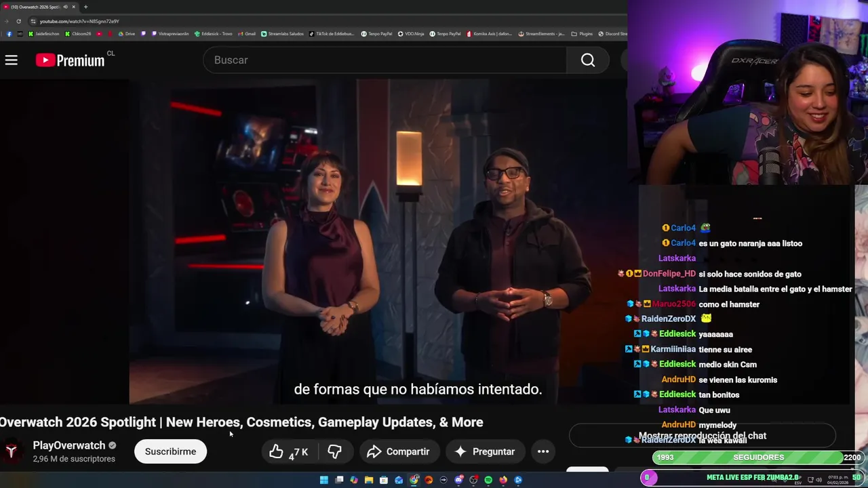Open a new browser tab
Image resolution: width=868 pixels, height=488 pixels.
85,7
